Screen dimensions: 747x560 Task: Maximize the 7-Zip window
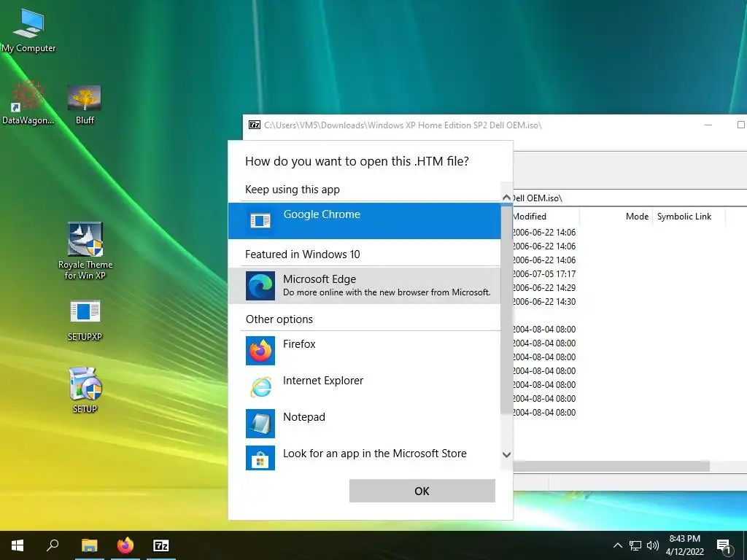740,125
